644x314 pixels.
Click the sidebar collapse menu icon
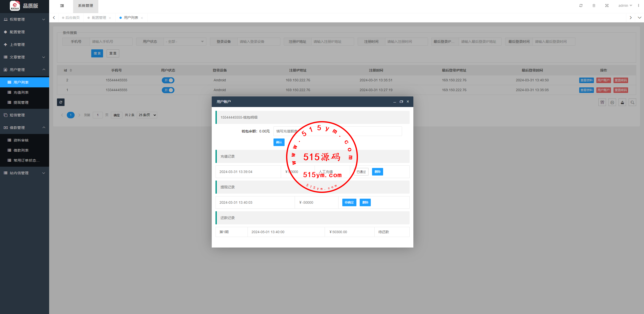pyautogui.click(x=62, y=6)
